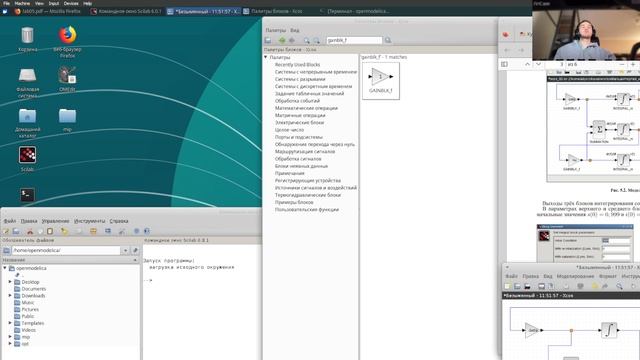Click the /home/openmodelica/ path field
Viewport: 640px width, 360px height.
coord(66,250)
